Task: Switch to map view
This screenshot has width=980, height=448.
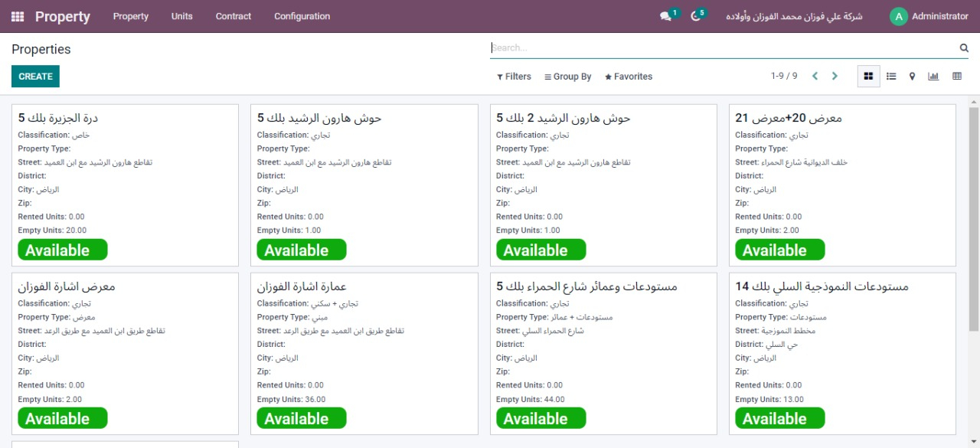Action: point(912,77)
